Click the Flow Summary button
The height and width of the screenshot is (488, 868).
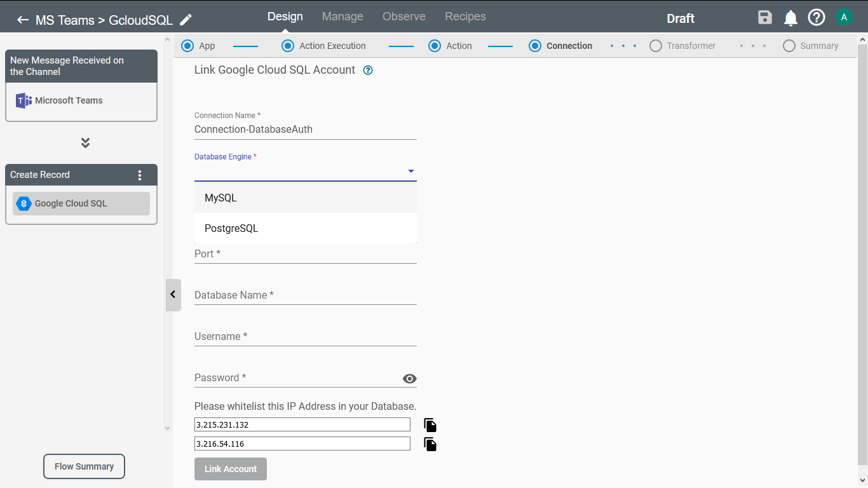coord(84,466)
